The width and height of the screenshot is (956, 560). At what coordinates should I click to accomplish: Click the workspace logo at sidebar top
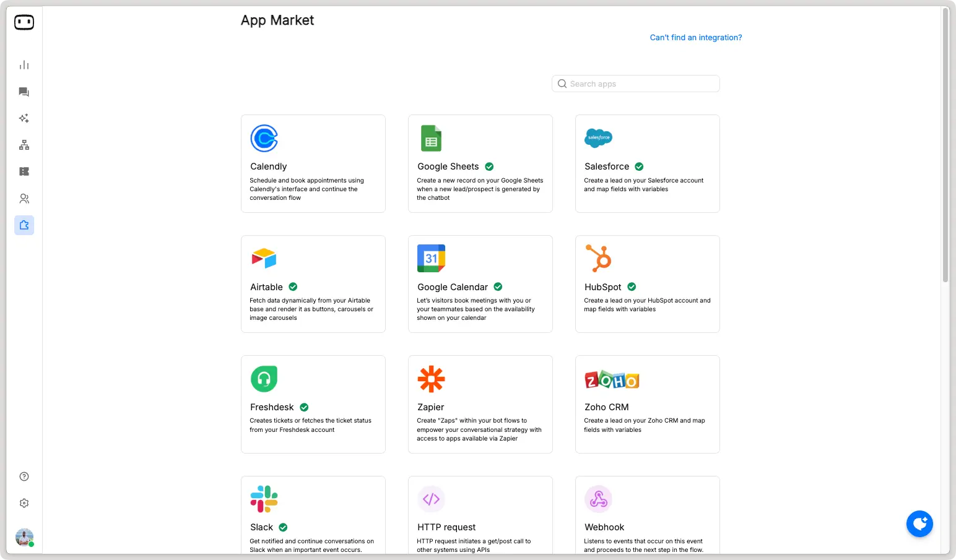(x=24, y=22)
